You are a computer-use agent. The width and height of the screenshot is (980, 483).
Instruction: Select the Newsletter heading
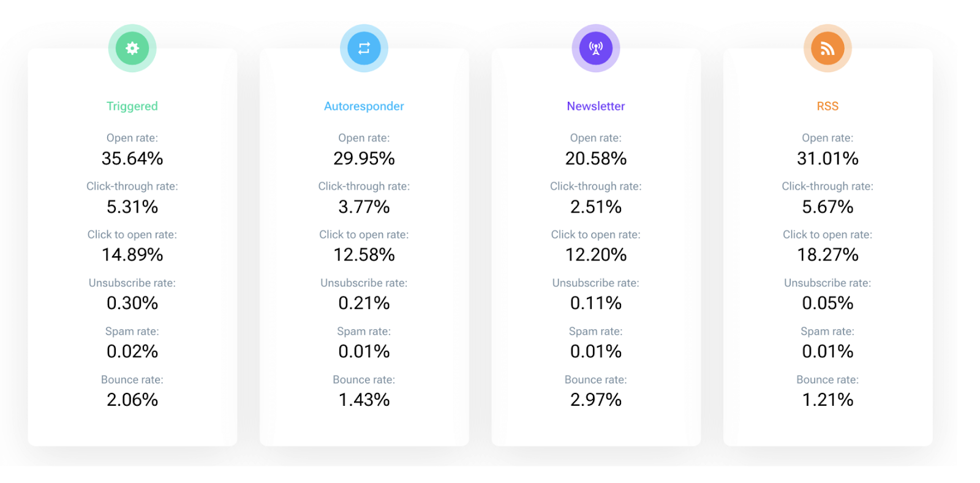(596, 106)
